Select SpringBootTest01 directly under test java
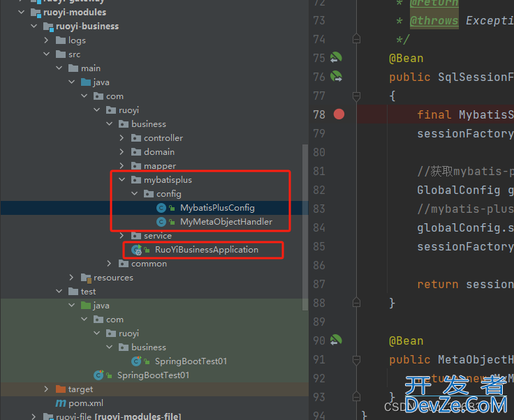This screenshot has height=420, width=514. coord(153,375)
